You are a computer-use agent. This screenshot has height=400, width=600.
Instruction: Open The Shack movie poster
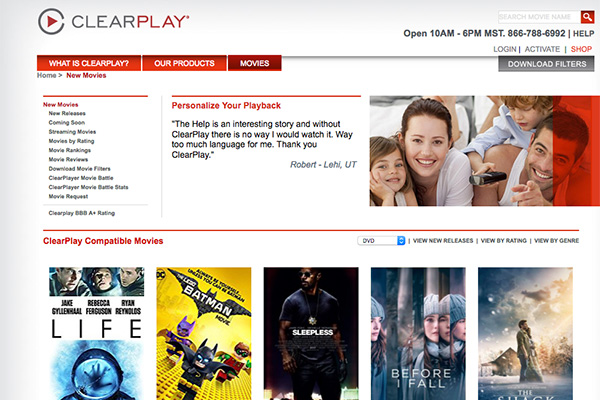(525, 333)
